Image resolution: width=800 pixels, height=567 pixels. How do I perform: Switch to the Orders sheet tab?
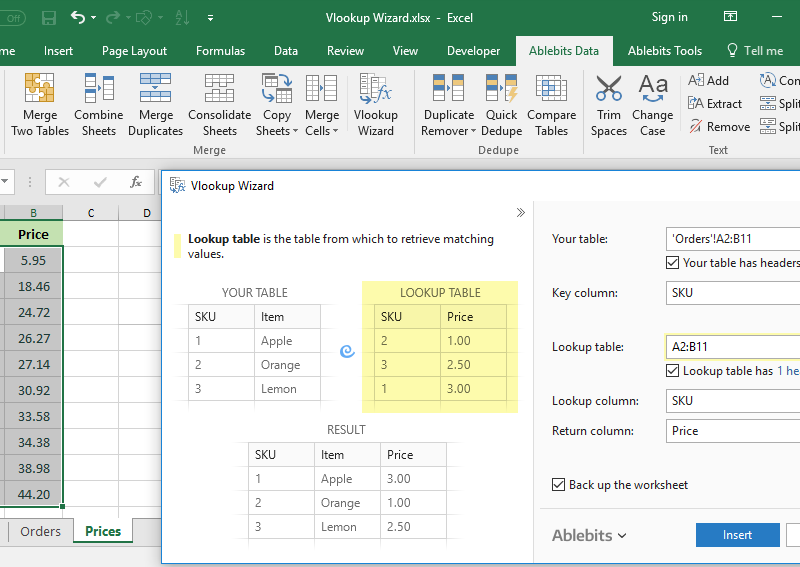pos(40,531)
